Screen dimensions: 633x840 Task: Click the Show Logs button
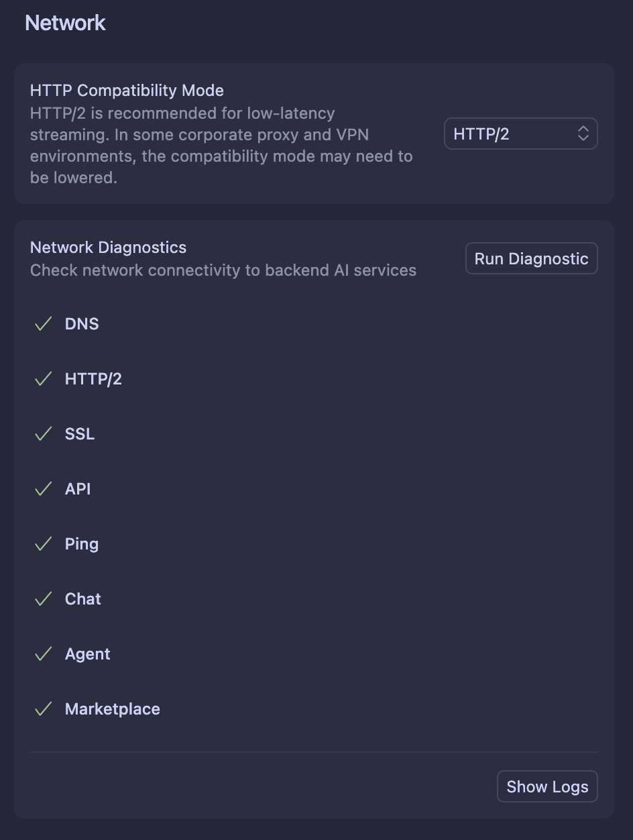point(547,787)
